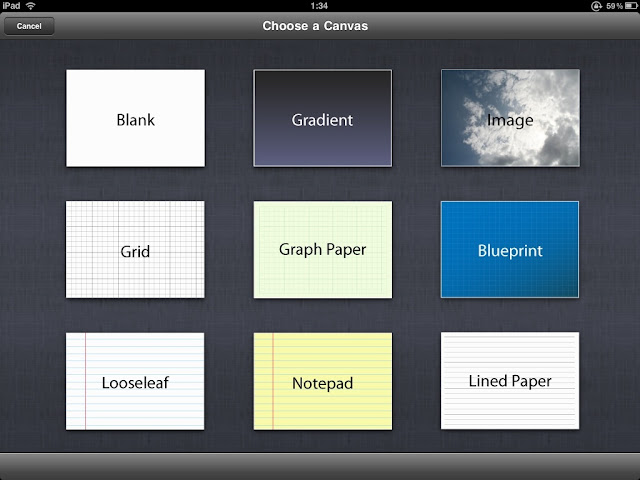Tap the iPad label in status bar
The width and height of the screenshot is (640, 480).
click(11, 6)
